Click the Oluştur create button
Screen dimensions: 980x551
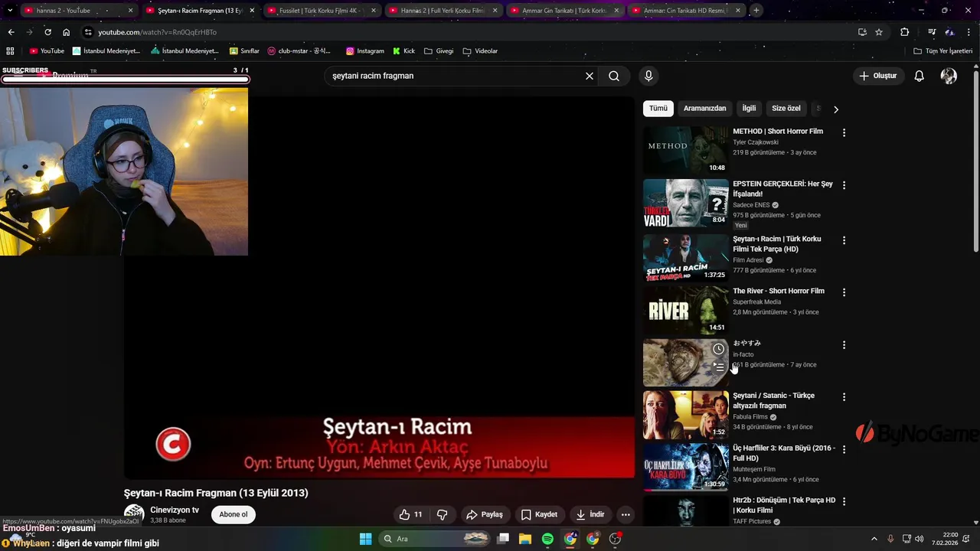coord(877,76)
